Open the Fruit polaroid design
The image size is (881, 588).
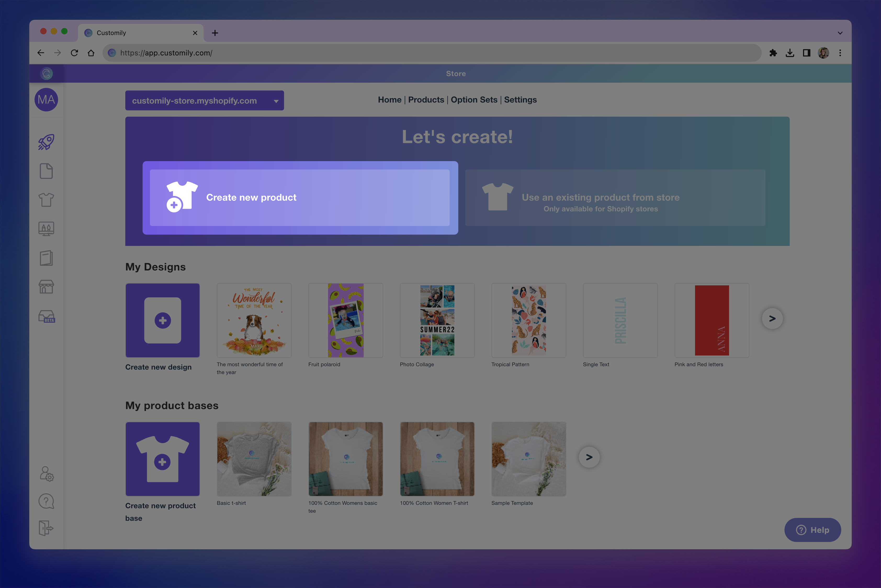click(x=346, y=320)
